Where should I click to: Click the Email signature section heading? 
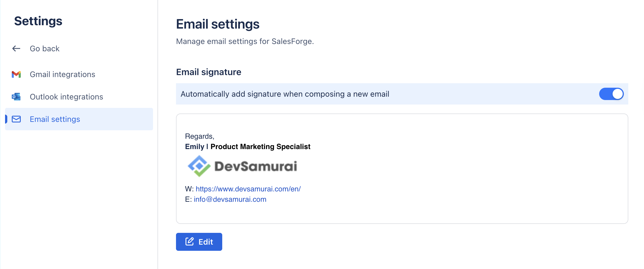click(209, 72)
